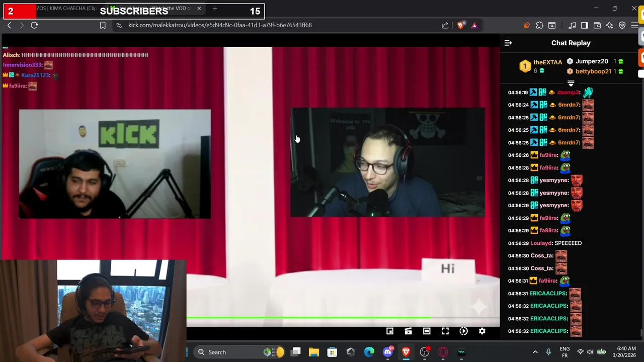The height and width of the screenshot is (362, 644).
Task: Bookmark this page with the bookmark icon
Action: (x=103, y=25)
